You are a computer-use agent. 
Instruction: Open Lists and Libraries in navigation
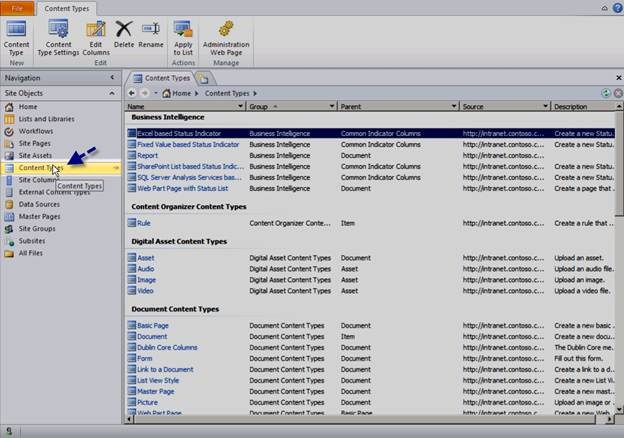[46, 119]
